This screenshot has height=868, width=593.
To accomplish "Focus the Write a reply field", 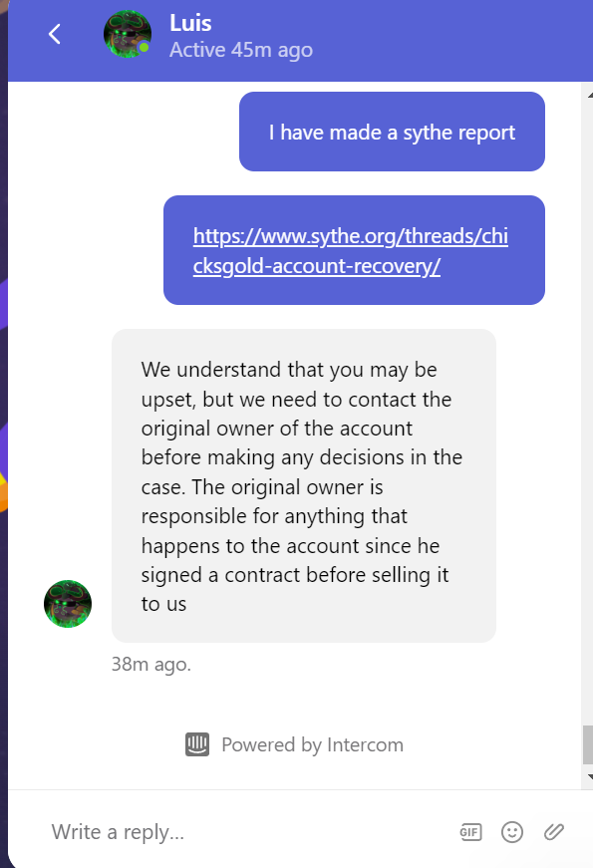I will click(x=243, y=832).
